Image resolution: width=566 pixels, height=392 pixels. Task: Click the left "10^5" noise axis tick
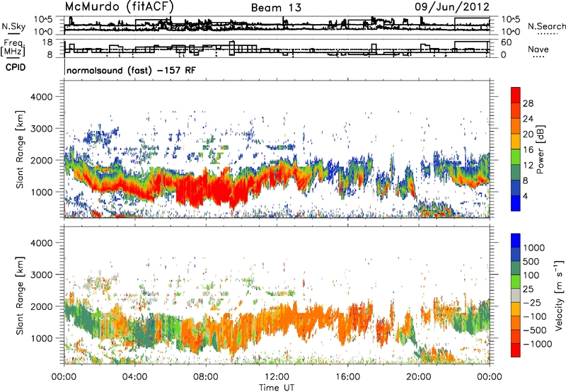(x=44, y=19)
